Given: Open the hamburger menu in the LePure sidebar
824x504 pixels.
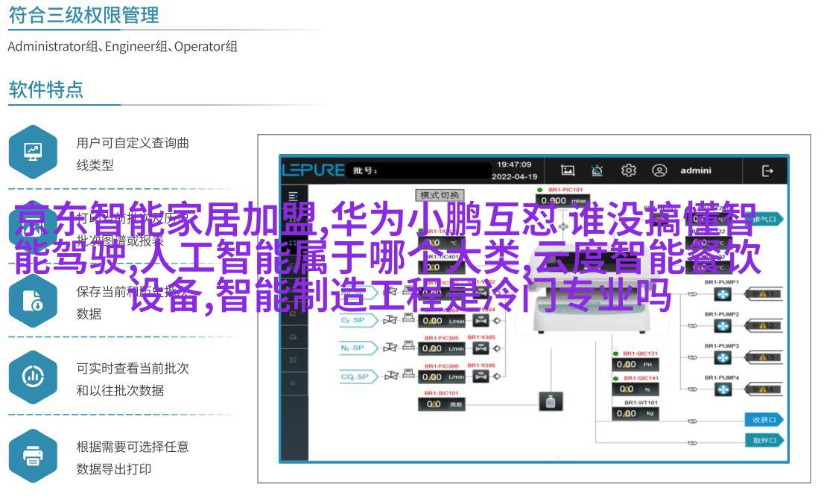Looking at the screenshot, I should 293,197.
